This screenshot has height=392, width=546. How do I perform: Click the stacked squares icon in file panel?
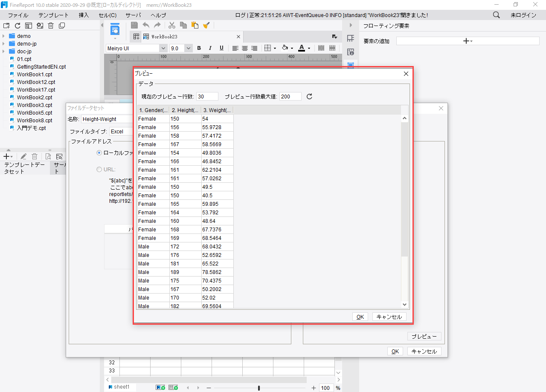(x=62, y=26)
